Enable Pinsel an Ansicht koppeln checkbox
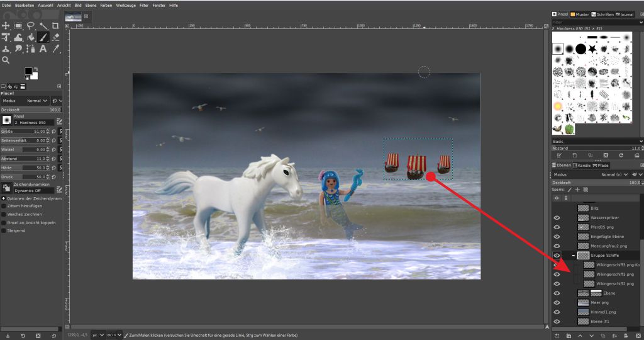644x340 pixels. pos(4,222)
